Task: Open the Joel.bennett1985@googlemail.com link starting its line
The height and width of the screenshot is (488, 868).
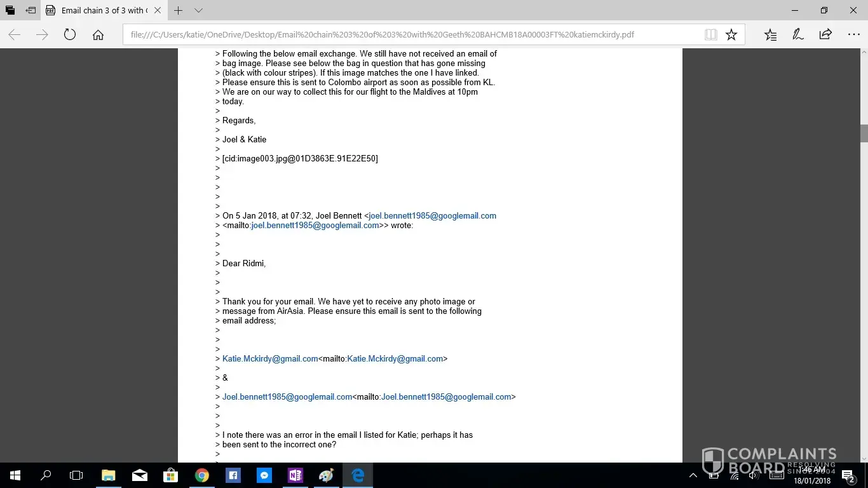Action: 287,397
